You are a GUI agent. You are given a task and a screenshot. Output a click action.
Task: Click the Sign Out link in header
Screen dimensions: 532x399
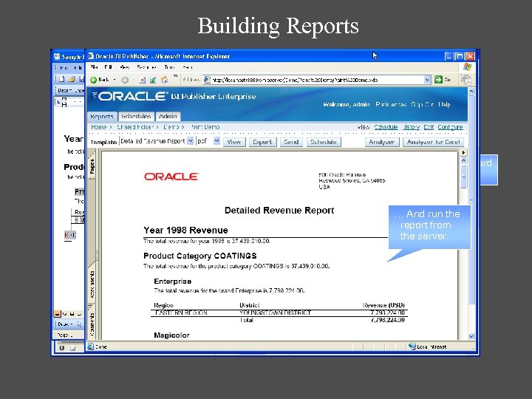coord(423,104)
